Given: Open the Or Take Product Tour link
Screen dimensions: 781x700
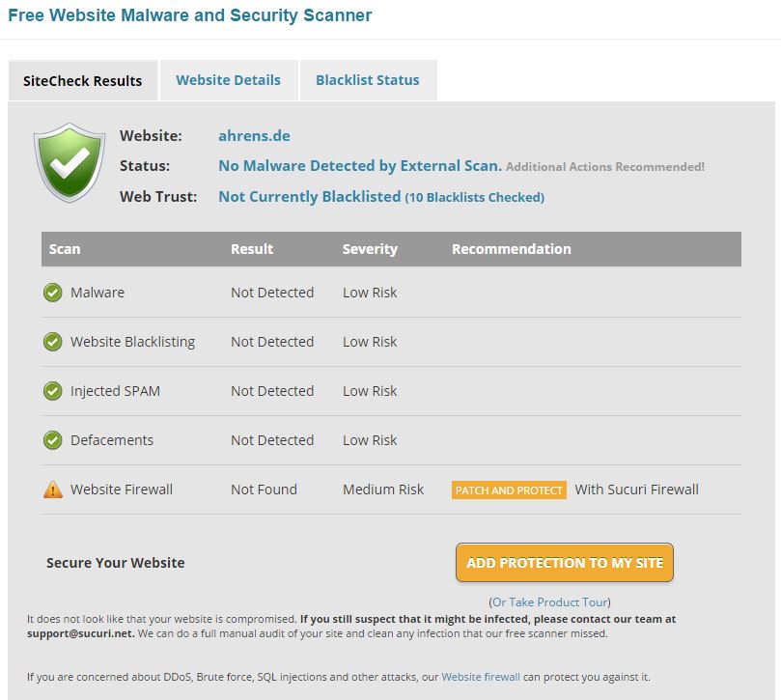Looking at the screenshot, I should (550, 602).
